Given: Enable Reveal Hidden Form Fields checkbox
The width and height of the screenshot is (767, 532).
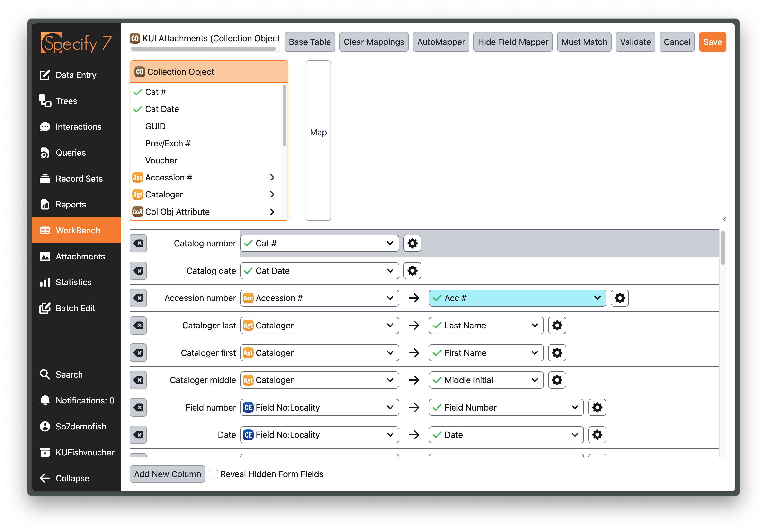Looking at the screenshot, I should tap(214, 474).
